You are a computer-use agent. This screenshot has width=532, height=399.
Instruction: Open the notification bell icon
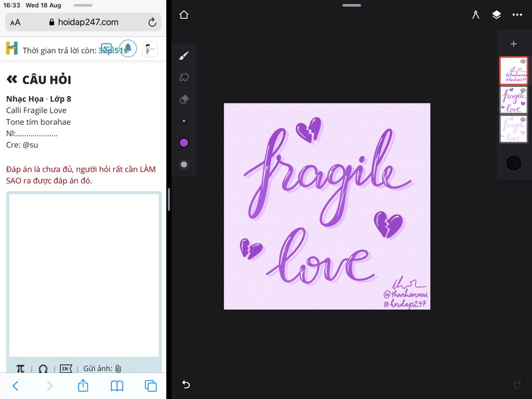128,48
